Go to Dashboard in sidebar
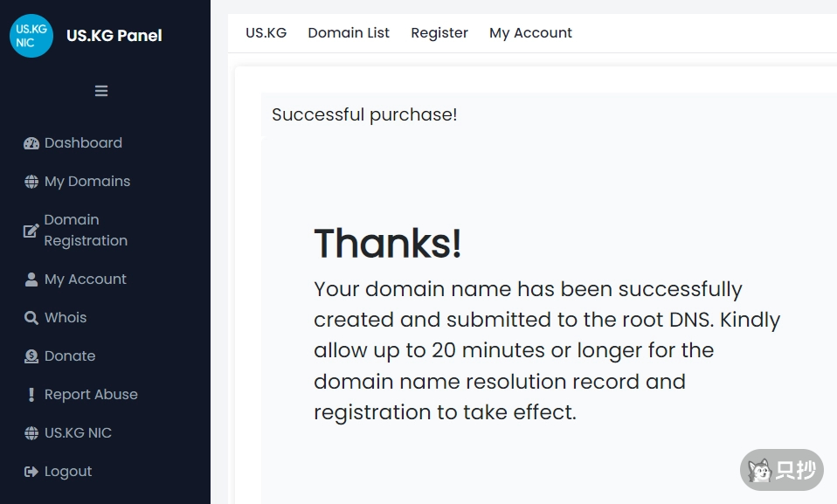This screenshot has width=837, height=504. 83,143
